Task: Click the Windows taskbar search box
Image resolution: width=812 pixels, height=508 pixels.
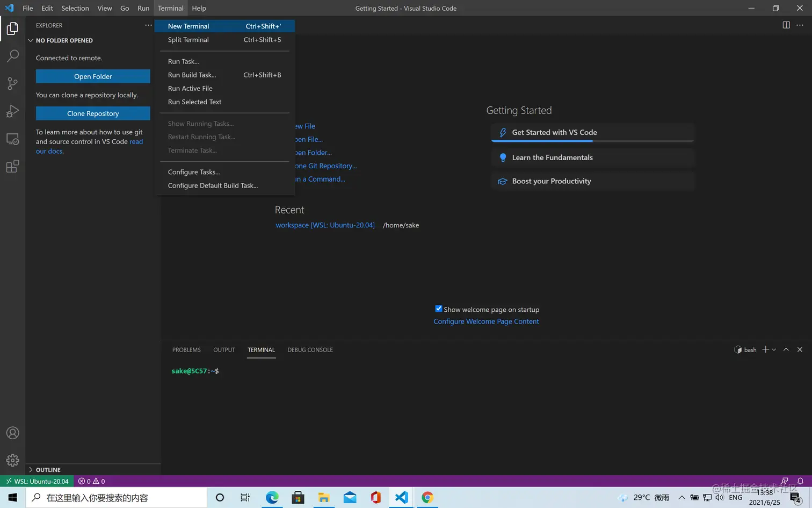Action: [x=116, y=498]
